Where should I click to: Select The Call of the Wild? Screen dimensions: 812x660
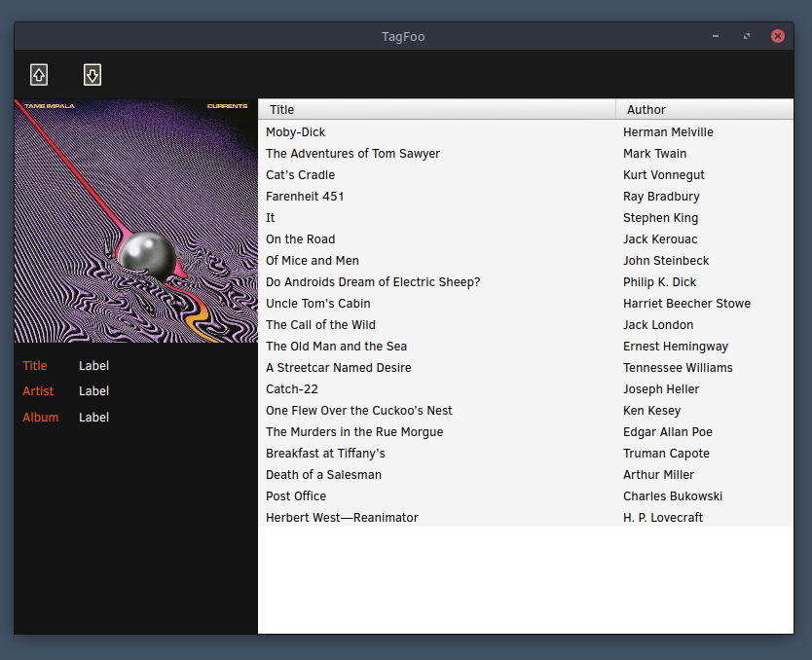[x=526, y=324]
